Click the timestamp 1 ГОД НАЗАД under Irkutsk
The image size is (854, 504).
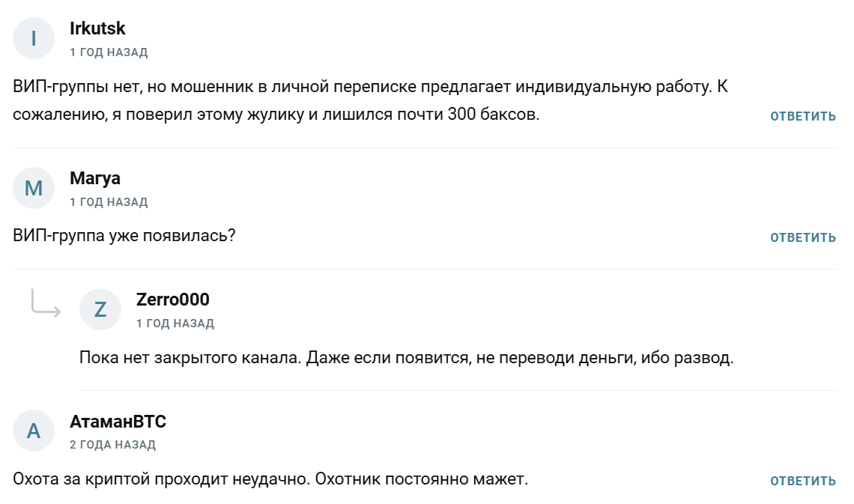[x=108, y=52]
